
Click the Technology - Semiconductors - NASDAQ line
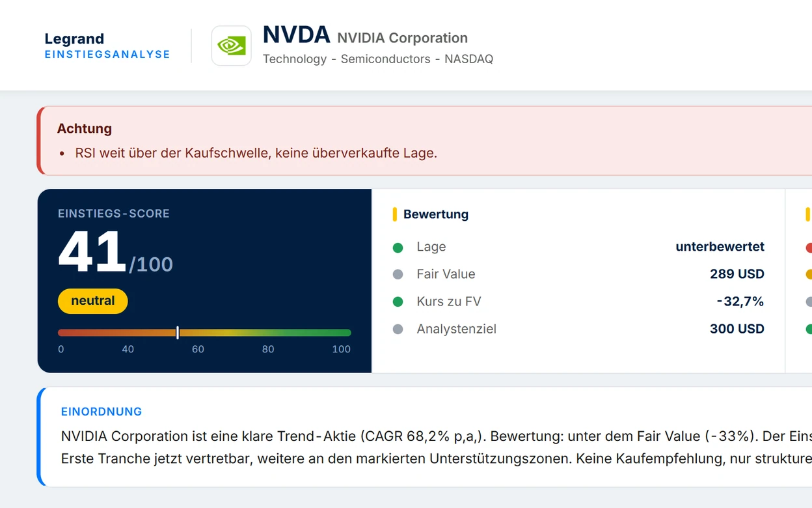378,59
